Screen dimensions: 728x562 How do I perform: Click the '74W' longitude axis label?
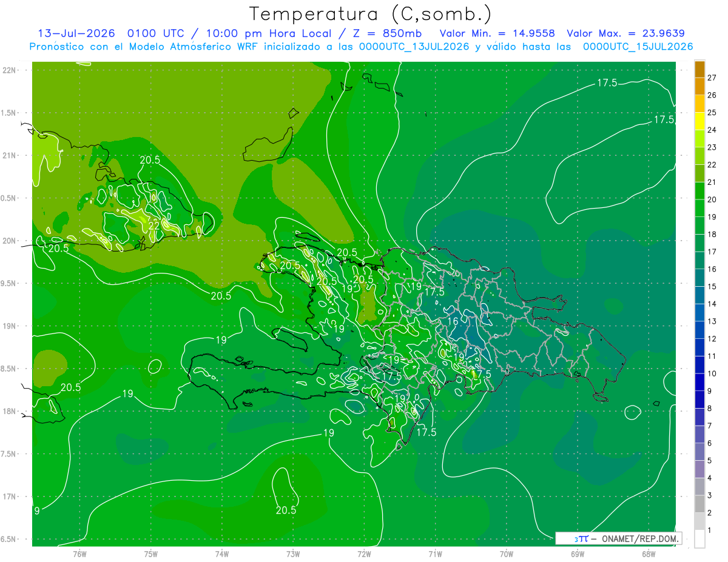tap(222, 554)
